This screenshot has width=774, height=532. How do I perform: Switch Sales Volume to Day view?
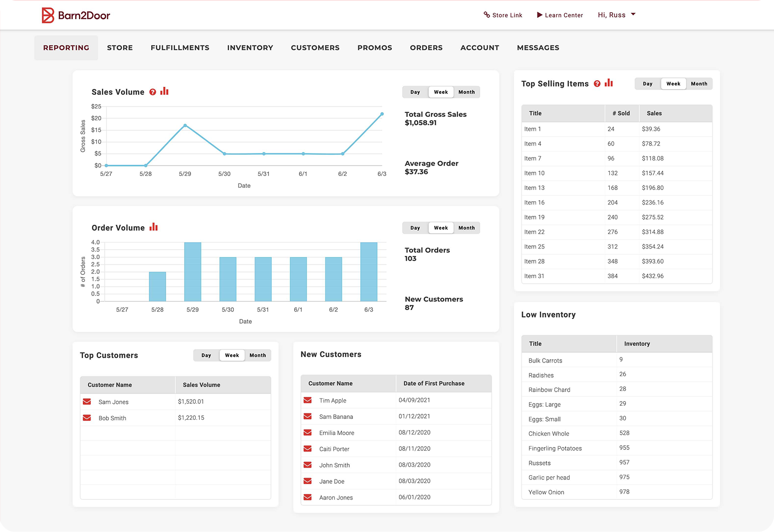tap(415, 92)
